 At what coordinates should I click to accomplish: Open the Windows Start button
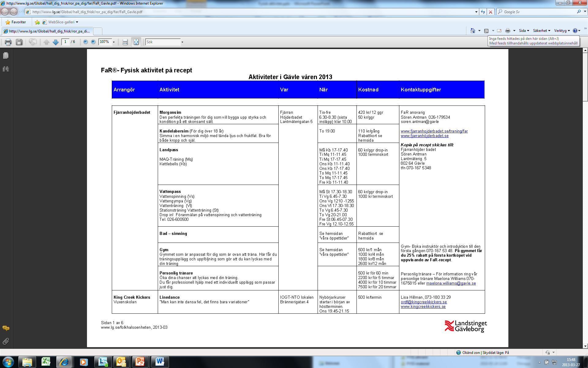8,362
